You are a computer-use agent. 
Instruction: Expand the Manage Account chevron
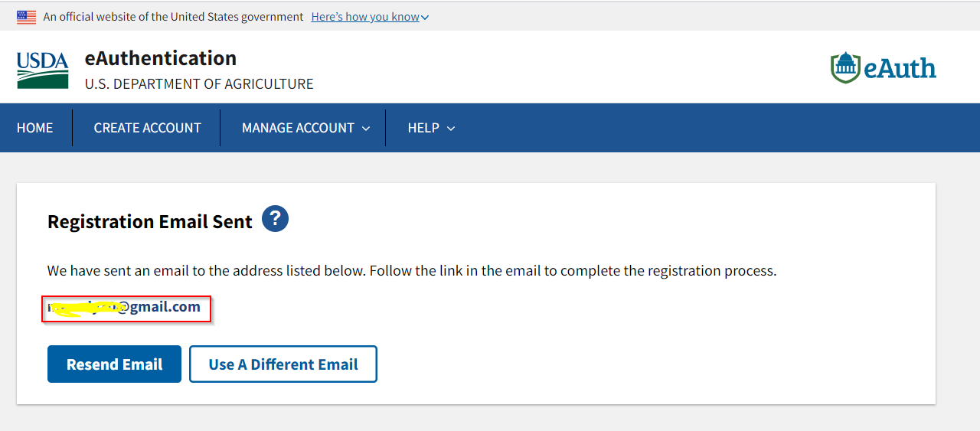[366, 129]
